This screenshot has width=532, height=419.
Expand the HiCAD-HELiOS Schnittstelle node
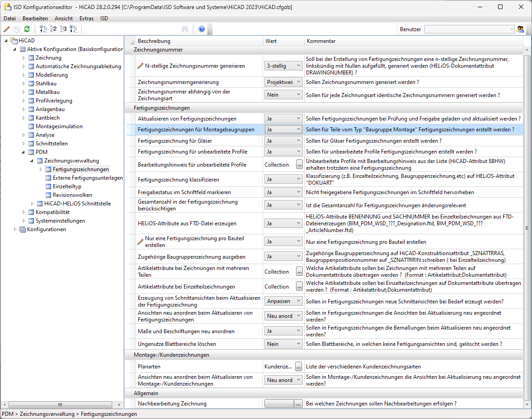pyautogui.click(x=32, y=204)
